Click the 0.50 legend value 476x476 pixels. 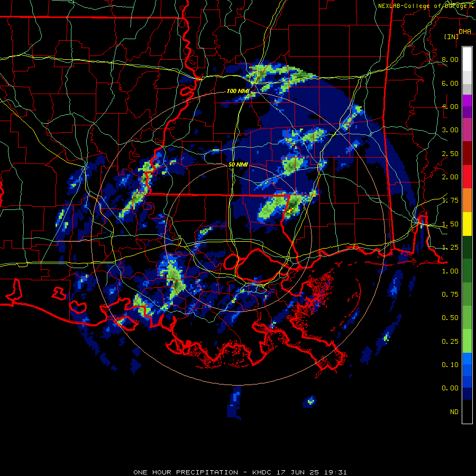450,318
